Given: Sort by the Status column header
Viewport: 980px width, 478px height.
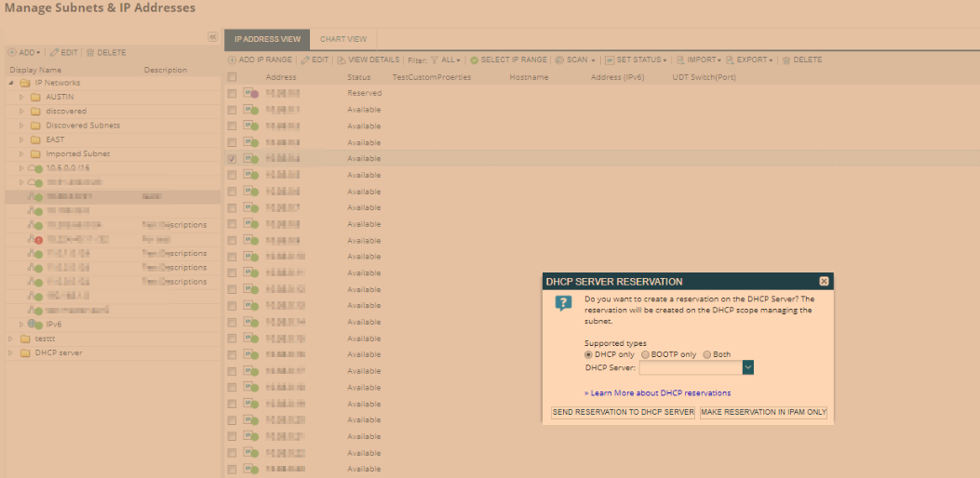Looking at the screenshot, I should (x=358, y=77).
